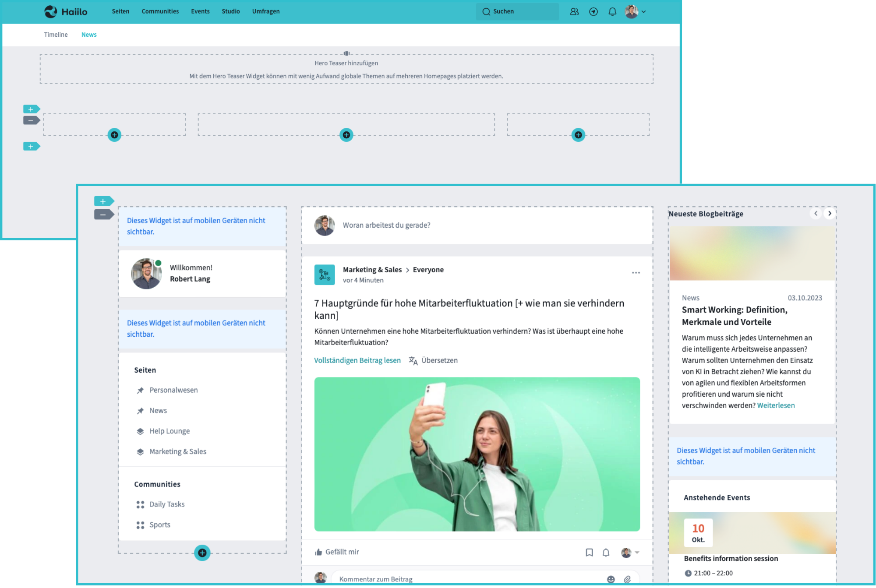
Task: Open notifications via the bell icon
Action: coord(612,11)
